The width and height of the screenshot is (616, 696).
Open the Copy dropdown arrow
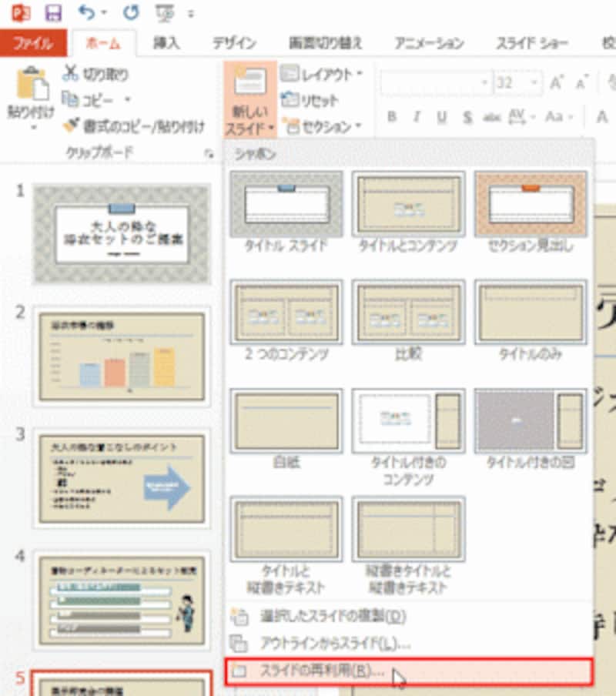coord(127,99)
